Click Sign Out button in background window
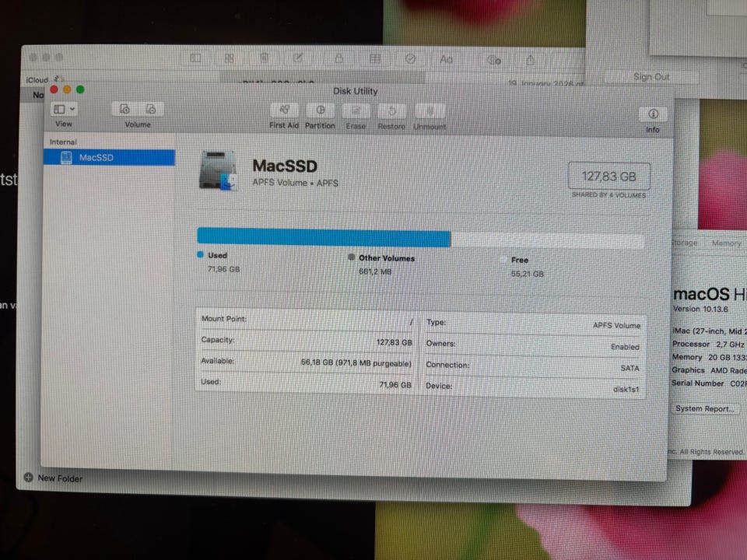Image resolution: width=747 pixels, height=560 pixels. [651, 77]
